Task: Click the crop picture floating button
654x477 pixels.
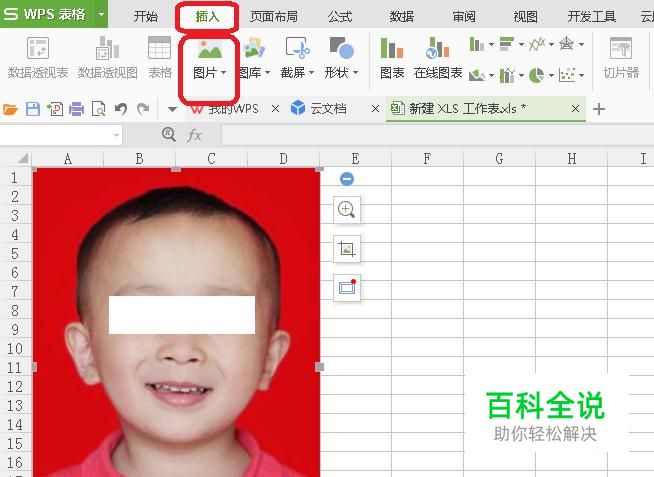Action: [x=347, y=249]
